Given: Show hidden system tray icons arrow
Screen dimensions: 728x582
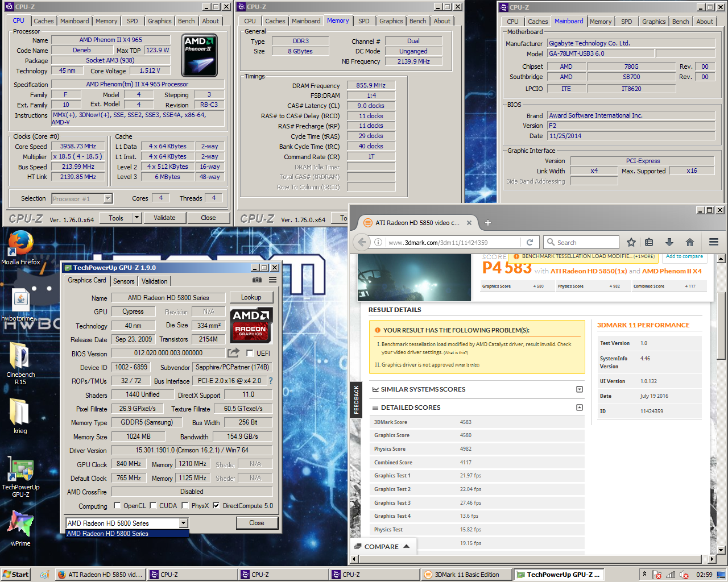Looking at the screenshot, I should [x=644, y=575].
